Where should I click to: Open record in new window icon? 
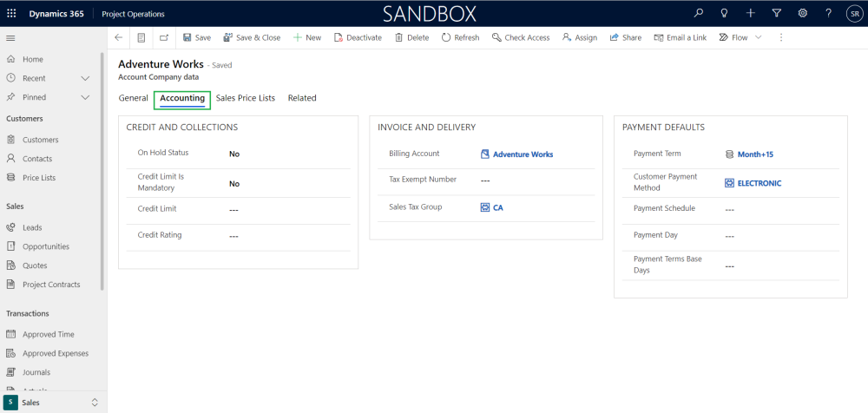164,37
